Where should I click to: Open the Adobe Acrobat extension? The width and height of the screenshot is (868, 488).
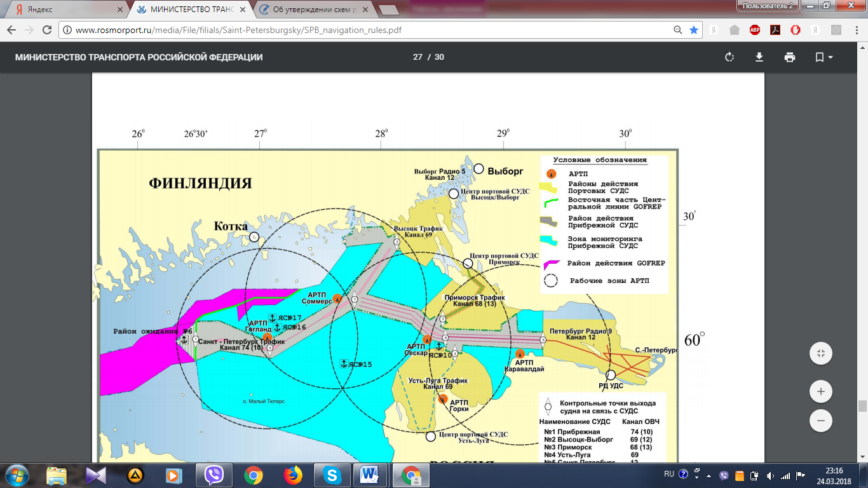tap(775, 30)
